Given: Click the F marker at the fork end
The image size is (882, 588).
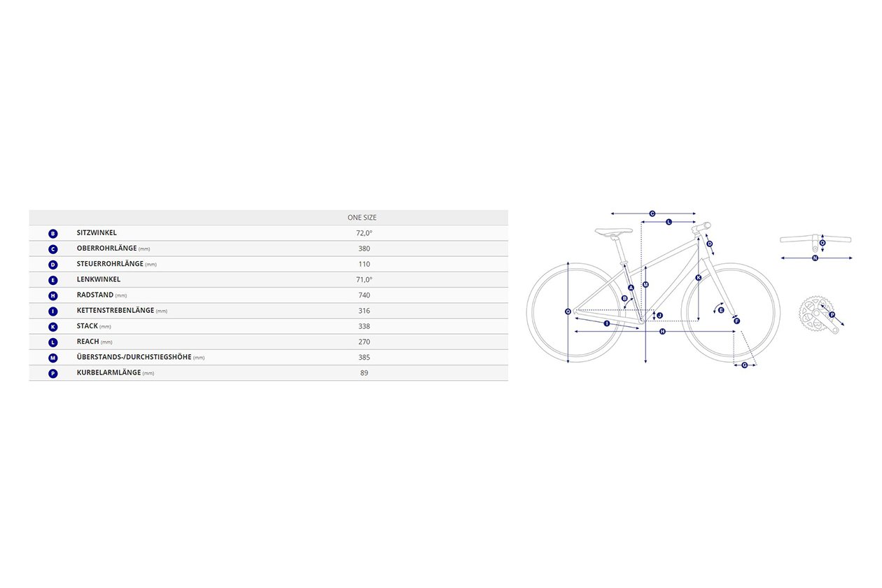Looking at the screenshot, I should click(x=736, y=321).
